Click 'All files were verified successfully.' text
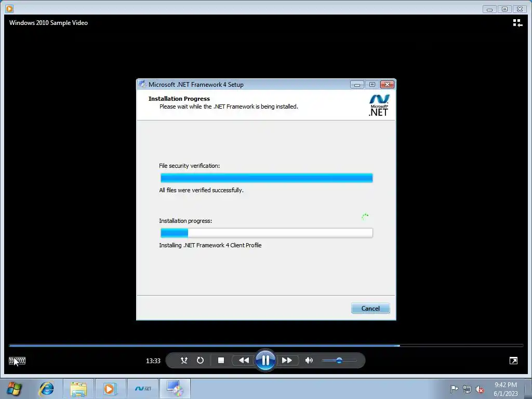The width and height of the screenshot is (532, 399). pos(201,190)
